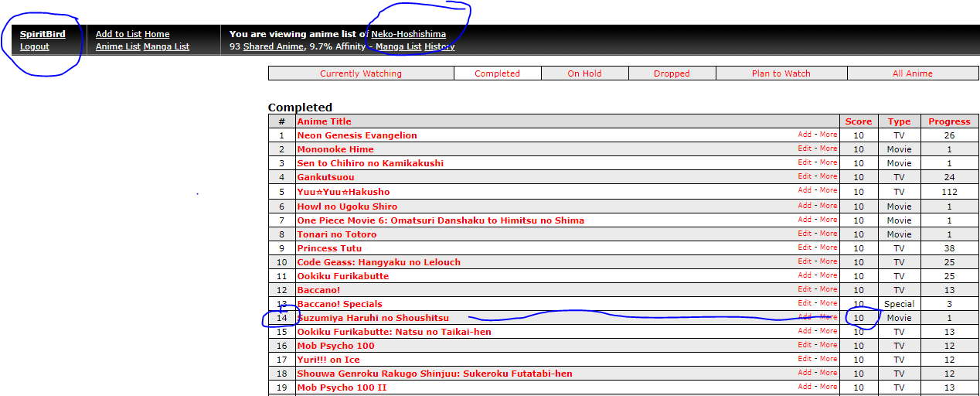Open Neko-Hoshishima's profile link
This screenshot has width=980, height=396.
pos(408,34)
